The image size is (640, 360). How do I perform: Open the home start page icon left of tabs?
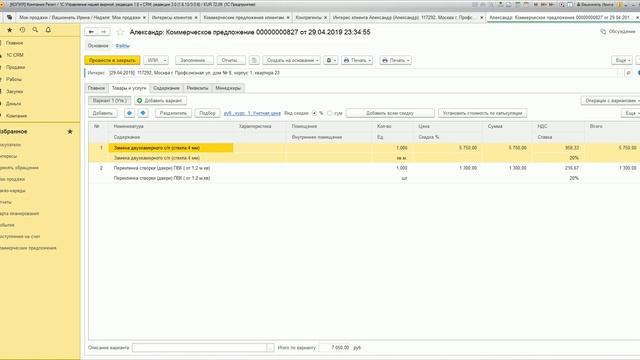(x=9, y=18)
